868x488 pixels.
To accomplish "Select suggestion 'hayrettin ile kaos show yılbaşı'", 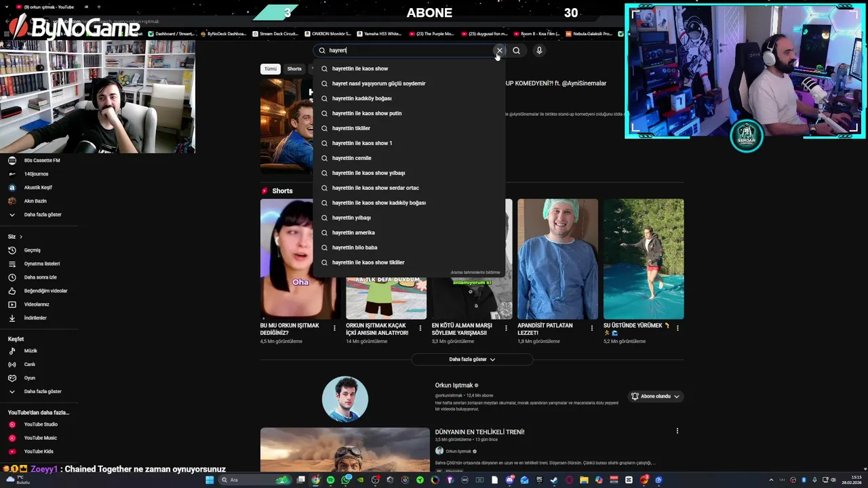I will [x=410, y=173].
